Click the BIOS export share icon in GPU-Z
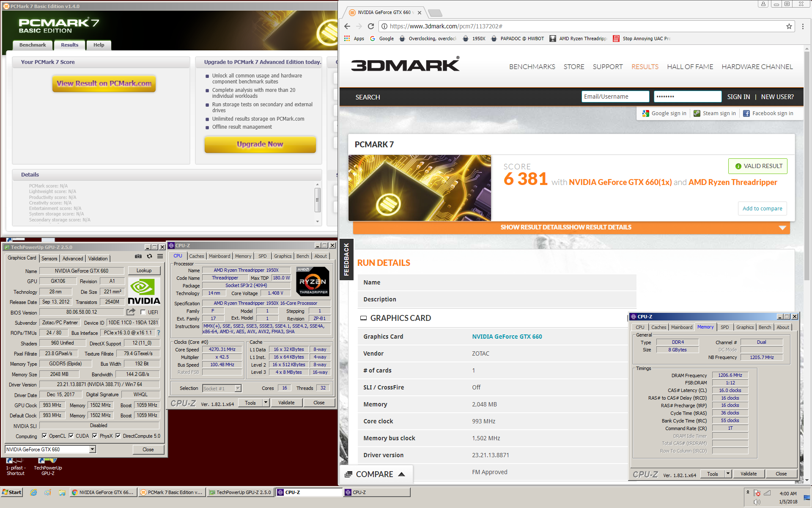The height and width of the screenshot is (508, 812). [x=131, y=312]
